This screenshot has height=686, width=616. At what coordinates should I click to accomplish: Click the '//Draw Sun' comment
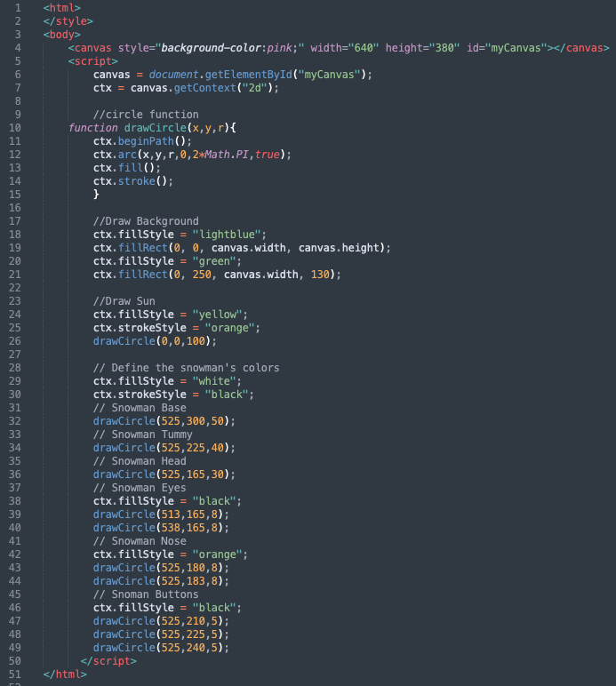[124, 301]
